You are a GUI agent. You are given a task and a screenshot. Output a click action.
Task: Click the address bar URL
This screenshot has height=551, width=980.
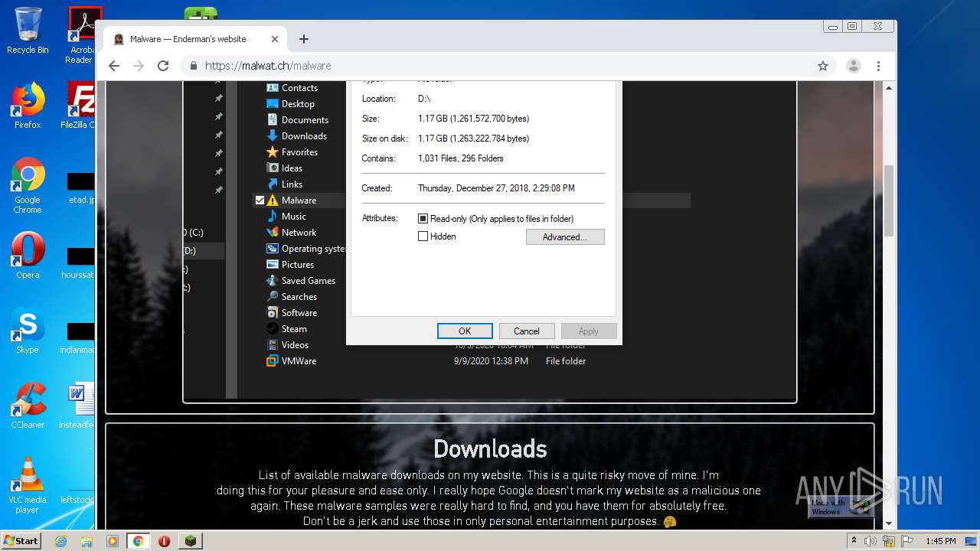click(268, 66)
